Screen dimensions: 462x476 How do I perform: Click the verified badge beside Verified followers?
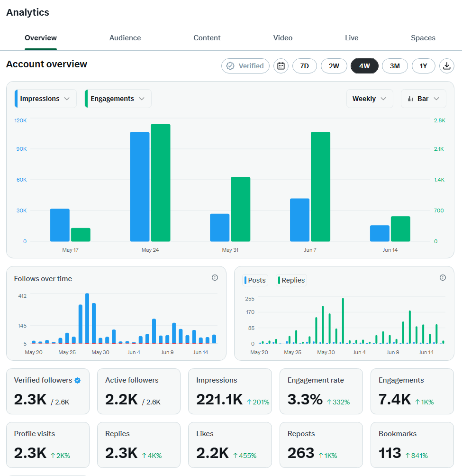(78, 380)
